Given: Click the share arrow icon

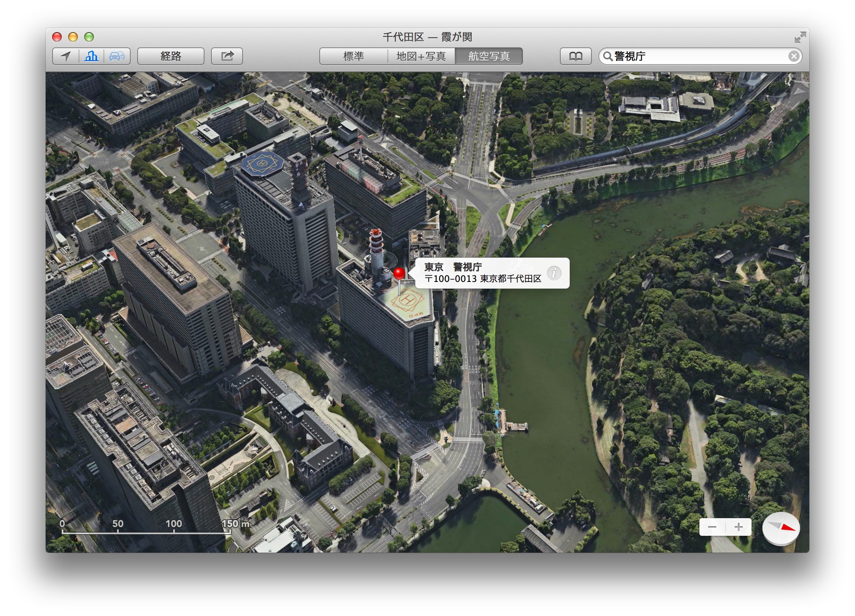Looking at the screenshot, I should (227, 56).
